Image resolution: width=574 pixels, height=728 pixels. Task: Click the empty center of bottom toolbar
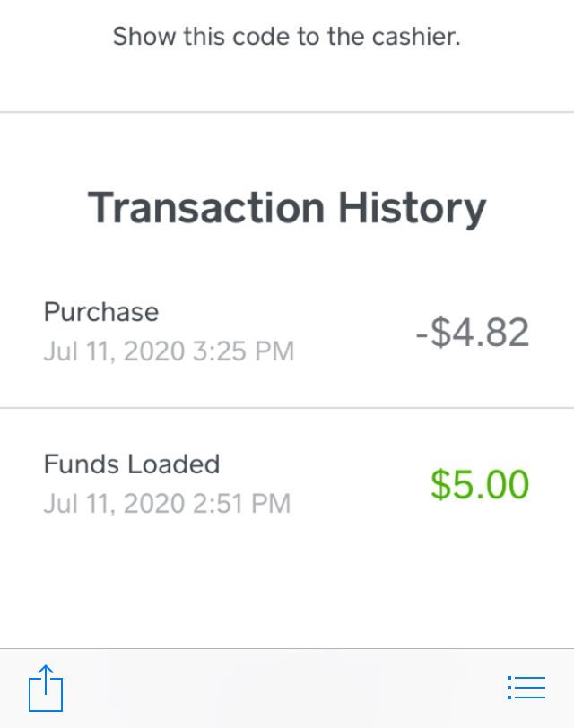[287, 689]
